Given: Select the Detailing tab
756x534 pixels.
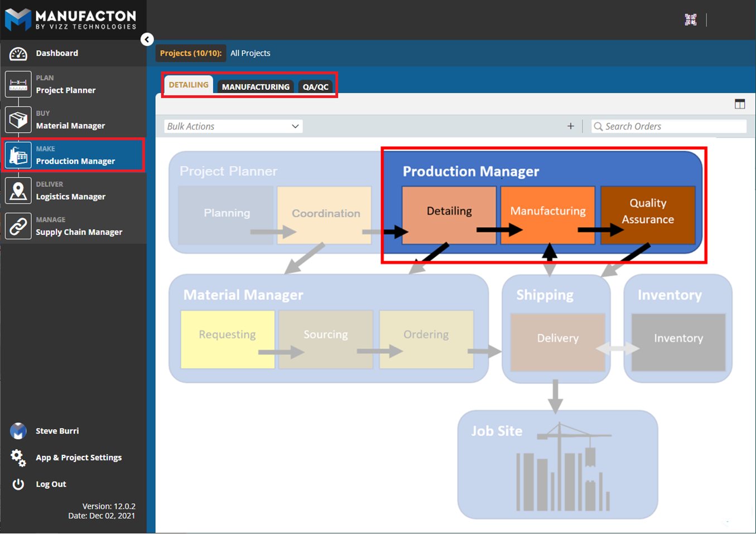Looking at the screenshot, I should tap(189, 85).
